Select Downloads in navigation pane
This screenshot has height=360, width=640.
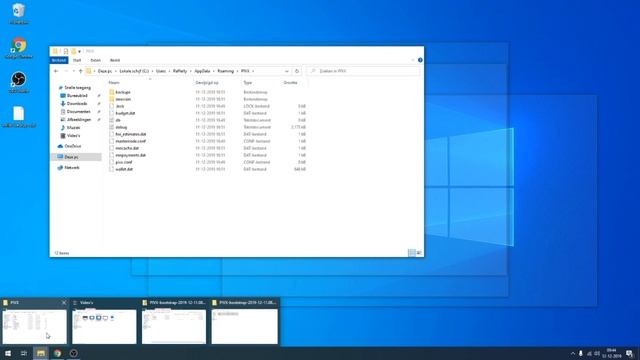[77, 104]
